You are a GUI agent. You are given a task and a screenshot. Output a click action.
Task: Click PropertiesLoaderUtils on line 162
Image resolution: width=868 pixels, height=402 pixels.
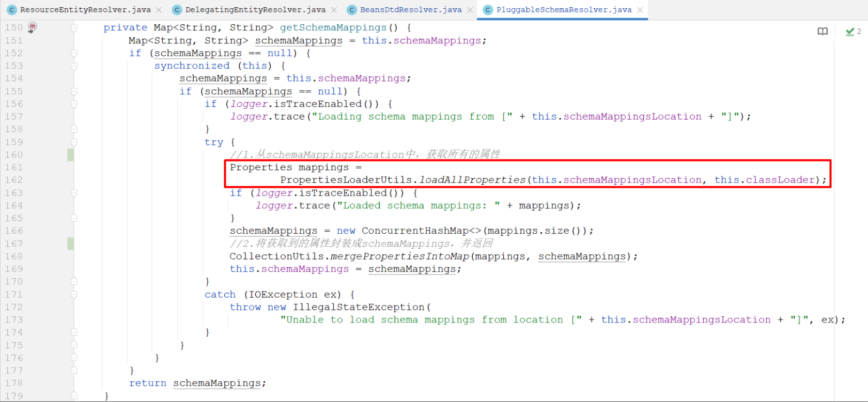point(347,180)
